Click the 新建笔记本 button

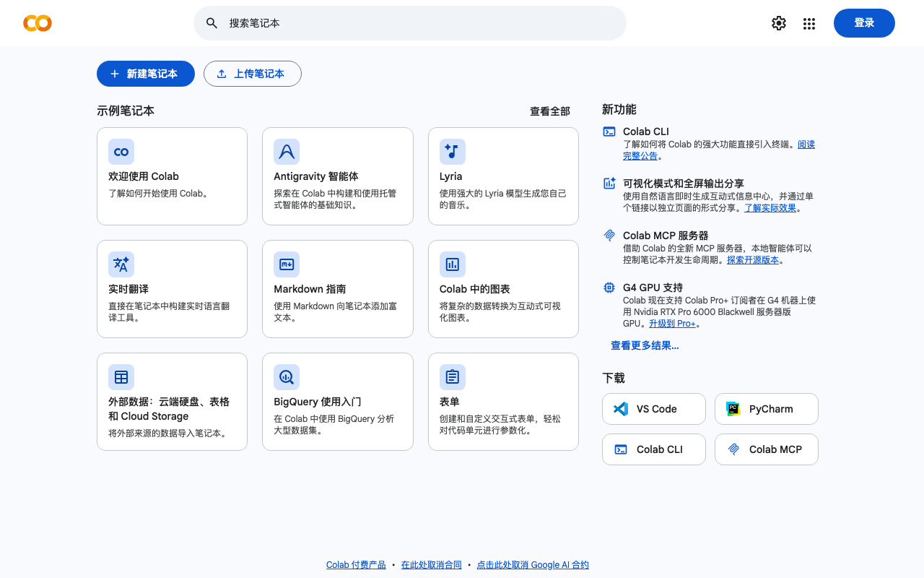pyautogui.click(x=146, y=74)
